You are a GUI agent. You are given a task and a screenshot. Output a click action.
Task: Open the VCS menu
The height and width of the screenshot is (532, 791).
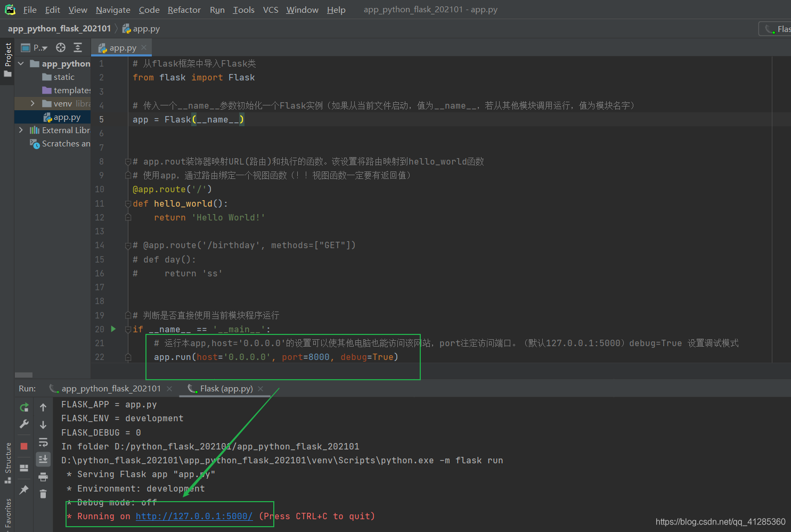[271, 10]
